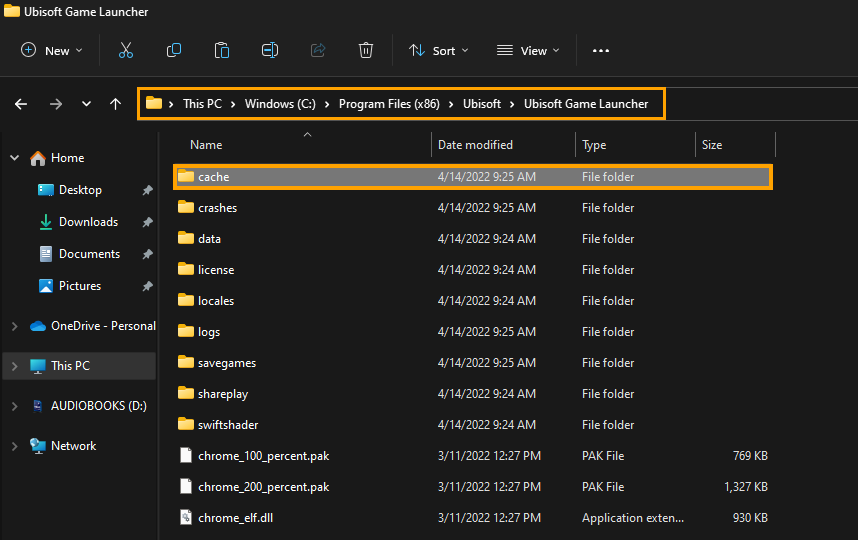Go up one folder level arrow
This screenshot has width=858, height=540.
[115, 104]
